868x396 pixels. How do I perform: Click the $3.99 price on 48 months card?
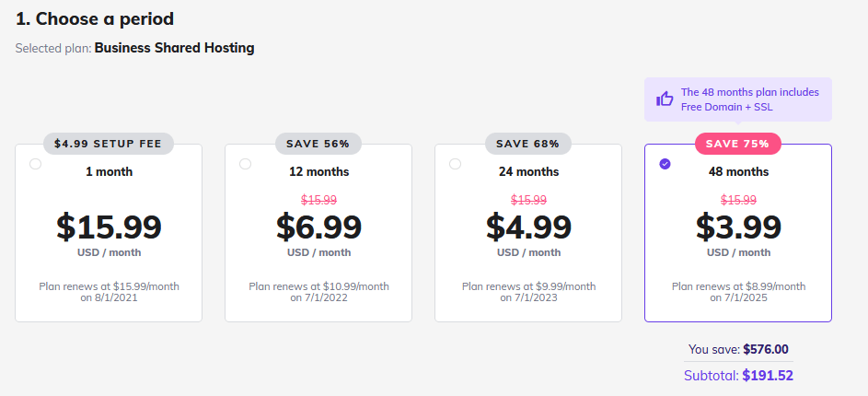pos(738,227)
